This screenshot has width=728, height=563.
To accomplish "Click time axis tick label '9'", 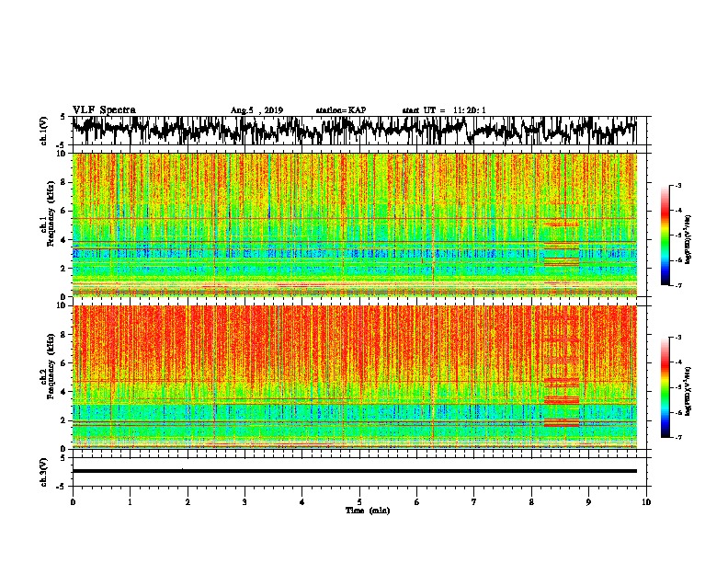I will 588,502.
